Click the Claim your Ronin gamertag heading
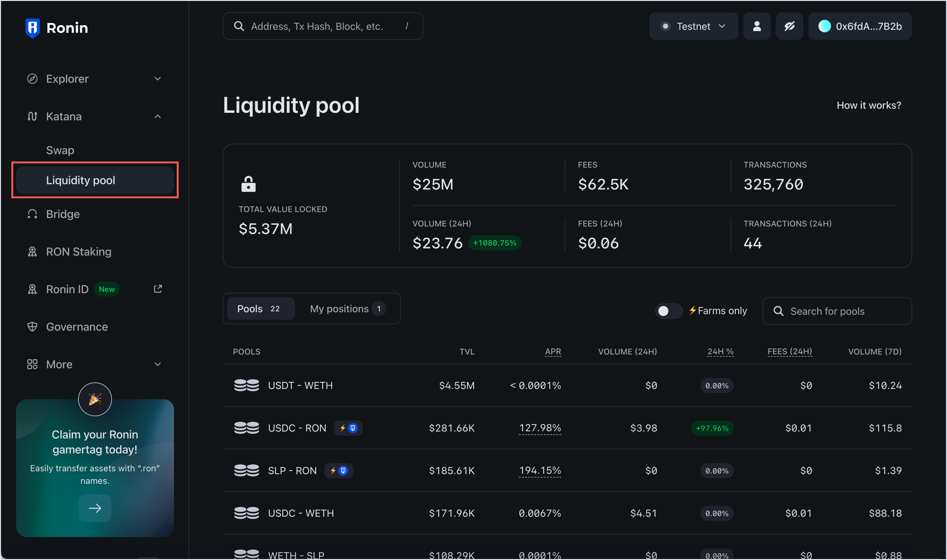947x560 pixels. (x=95, y=442)
